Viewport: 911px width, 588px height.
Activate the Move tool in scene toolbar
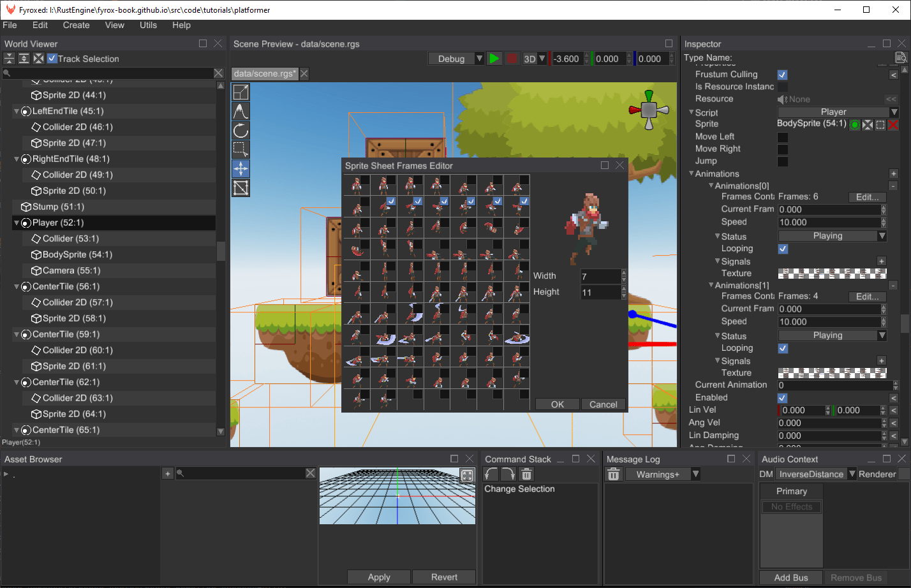click(241, 168)
